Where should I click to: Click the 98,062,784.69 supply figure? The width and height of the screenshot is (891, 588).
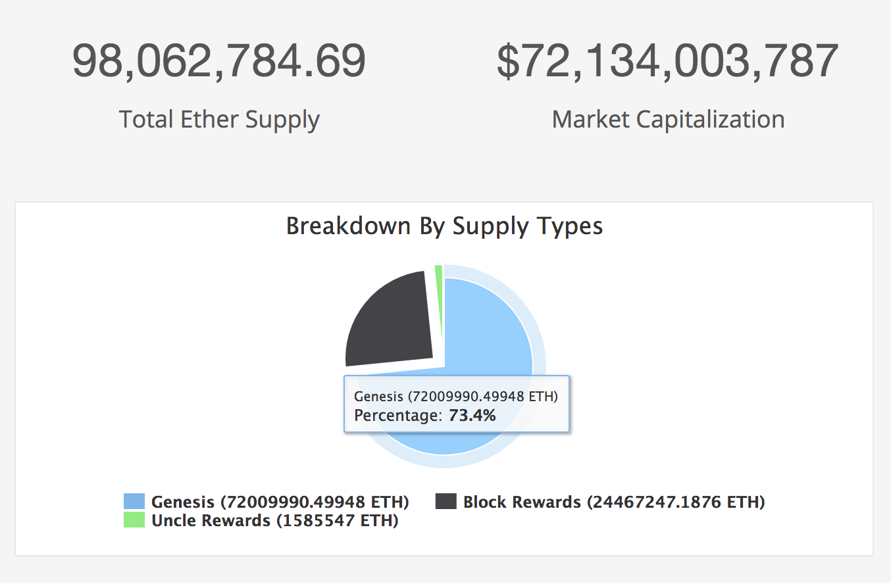pyautogui.click(x=218, y=61)
